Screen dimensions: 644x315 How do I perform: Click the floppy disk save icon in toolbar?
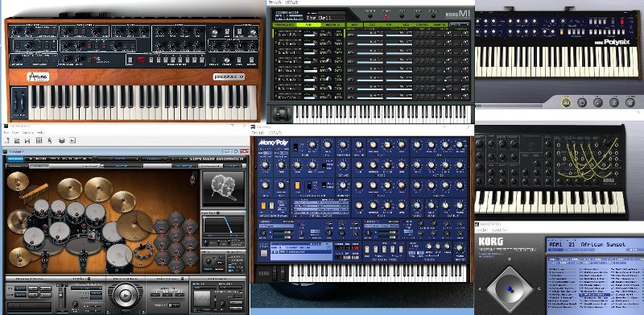point(27,140)
